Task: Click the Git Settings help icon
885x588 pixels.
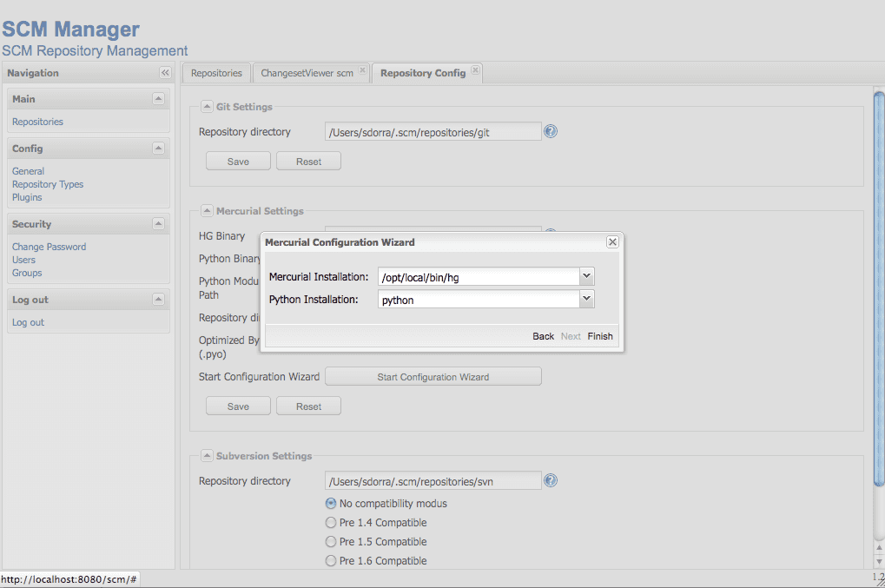Action: (x=550, y=130)
